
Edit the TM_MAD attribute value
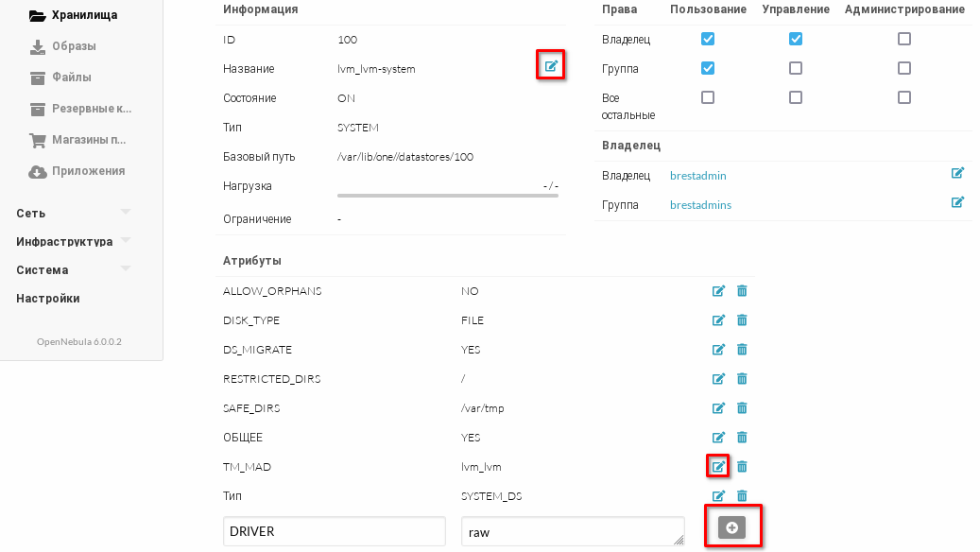pyautogui.click(x=718, y=466)
